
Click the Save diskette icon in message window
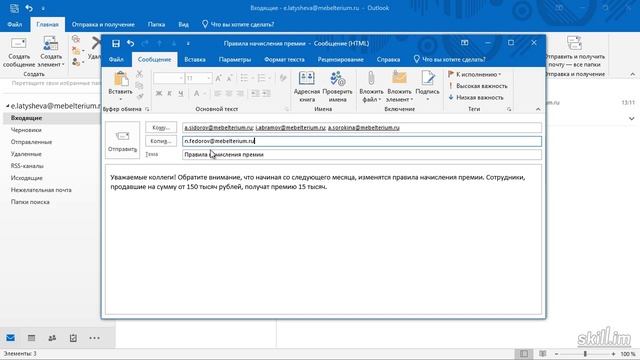point(116,43)
